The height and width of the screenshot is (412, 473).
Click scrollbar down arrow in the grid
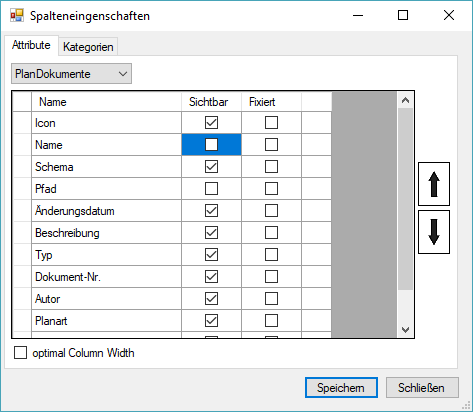[x=405, y=330]
